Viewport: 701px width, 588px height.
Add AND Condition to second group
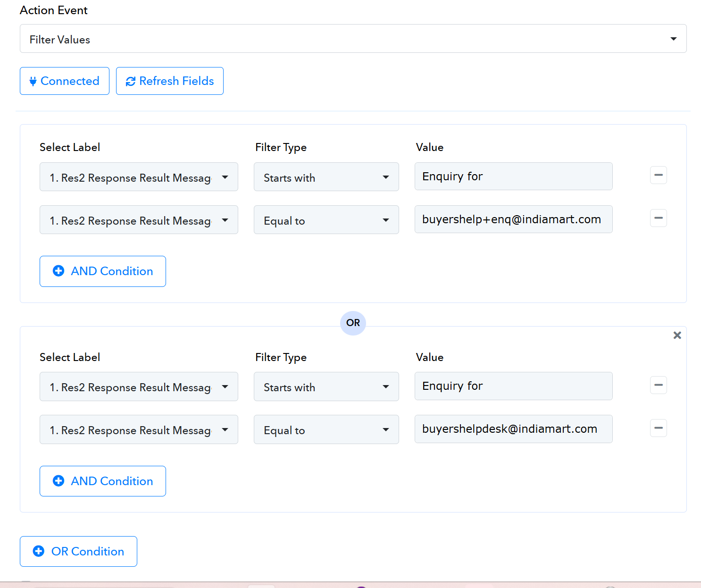(x=103, y=481)
